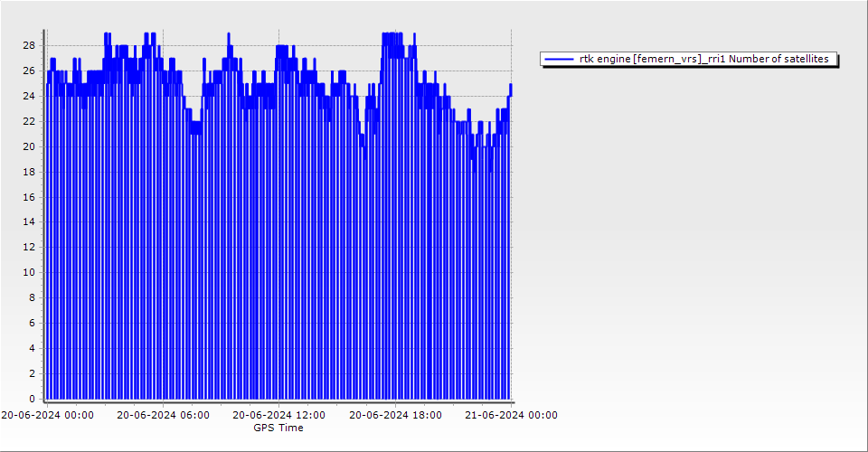Select the 'Number of satellites' legend entry
Image resolution: width=868 pixels, height=452 pixels.
tap(703, 59)
